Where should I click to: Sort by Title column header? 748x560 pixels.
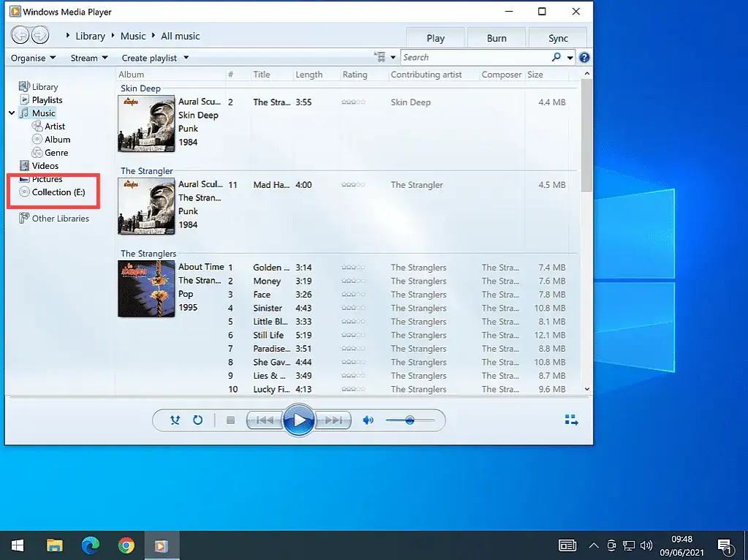click(262, 75)
